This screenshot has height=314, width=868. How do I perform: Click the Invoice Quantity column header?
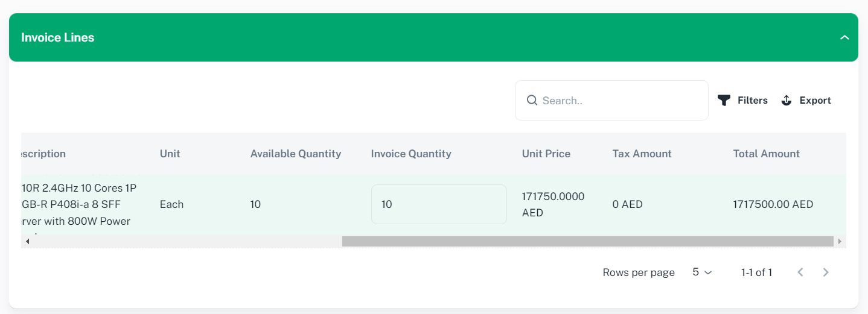tap(411, 154)
